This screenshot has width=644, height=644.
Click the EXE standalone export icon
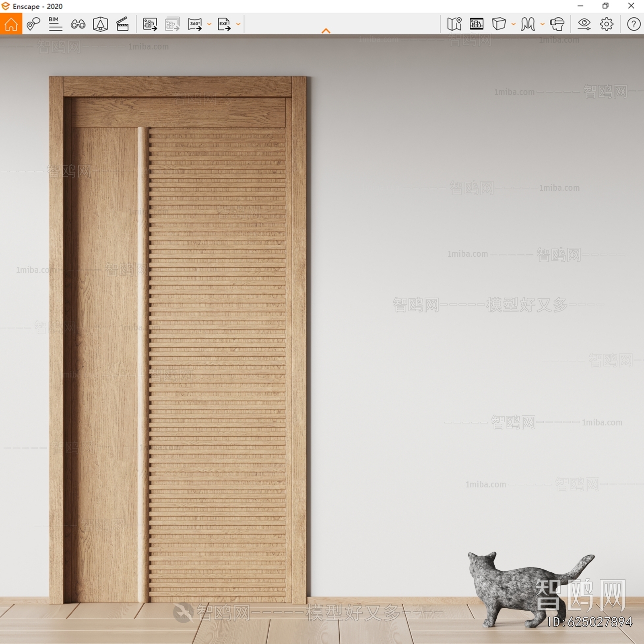pyautogui.click(x=224, y=24)
